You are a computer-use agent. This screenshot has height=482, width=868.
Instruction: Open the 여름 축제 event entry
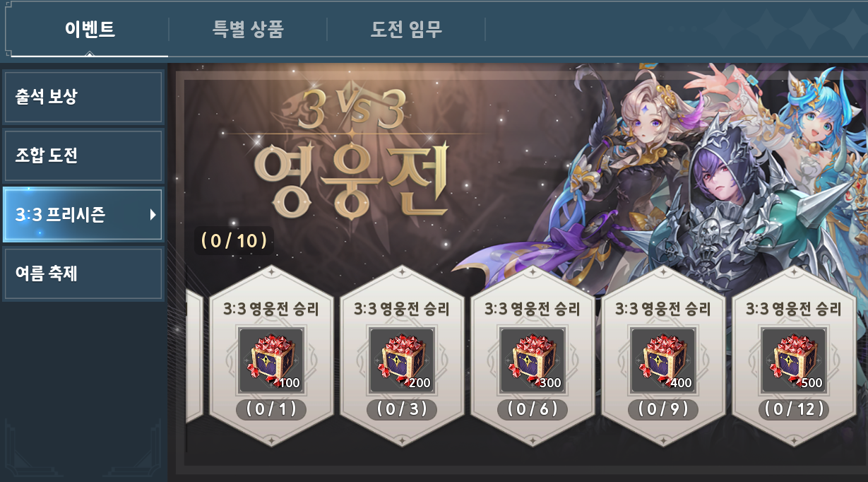[83, 274]
